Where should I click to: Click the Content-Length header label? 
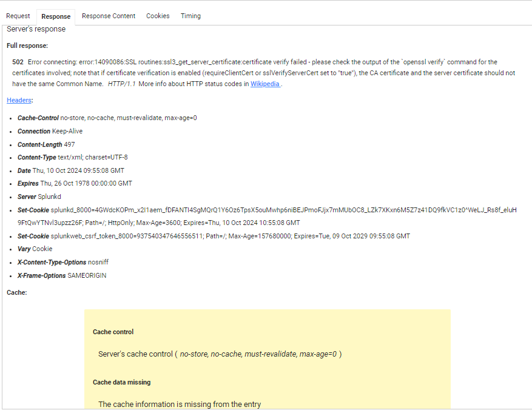39,145
